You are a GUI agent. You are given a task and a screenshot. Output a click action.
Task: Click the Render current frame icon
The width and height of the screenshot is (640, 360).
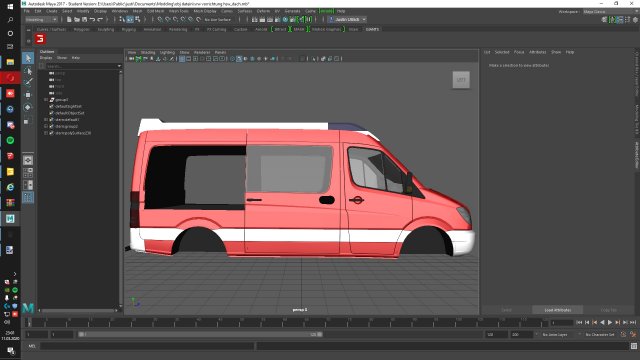(262, 19)
